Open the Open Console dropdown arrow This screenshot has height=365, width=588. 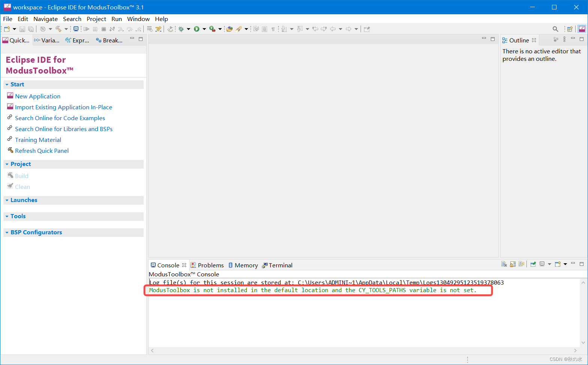(x=565, y=264)
